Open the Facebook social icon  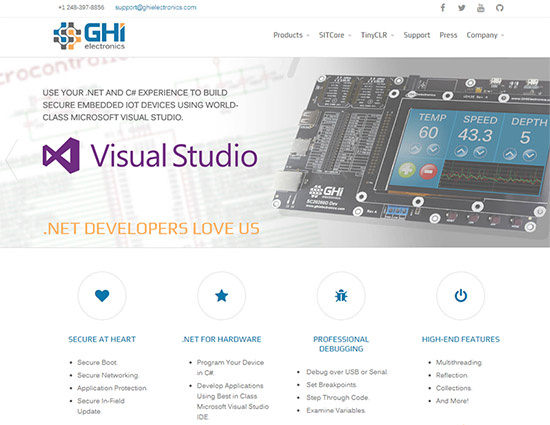pyautogui.click(x=443, y=8)
